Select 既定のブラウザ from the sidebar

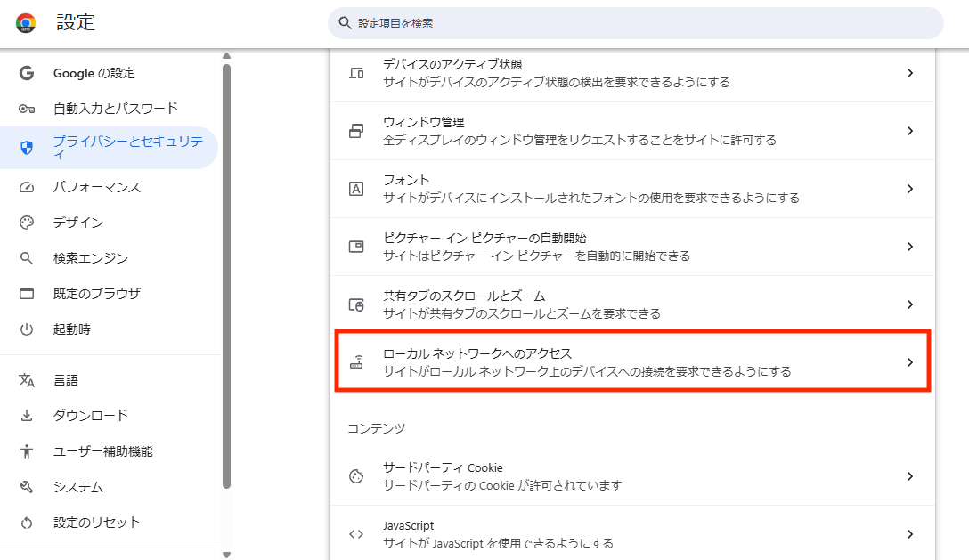point(96,293)
